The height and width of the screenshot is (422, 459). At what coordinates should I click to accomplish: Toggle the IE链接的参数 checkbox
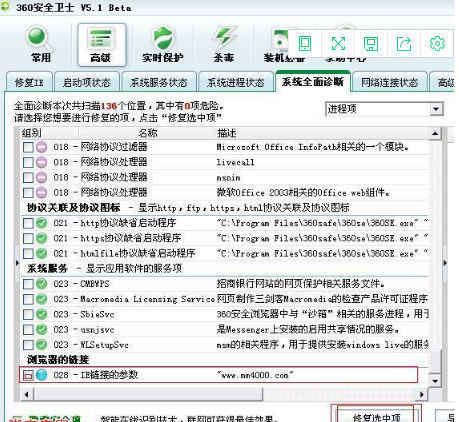click(28, 376)
